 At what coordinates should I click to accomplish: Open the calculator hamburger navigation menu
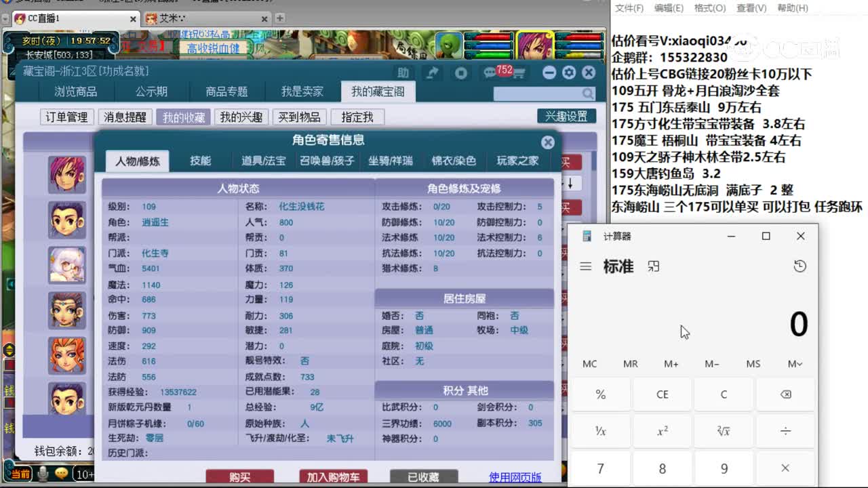point(586,266)
